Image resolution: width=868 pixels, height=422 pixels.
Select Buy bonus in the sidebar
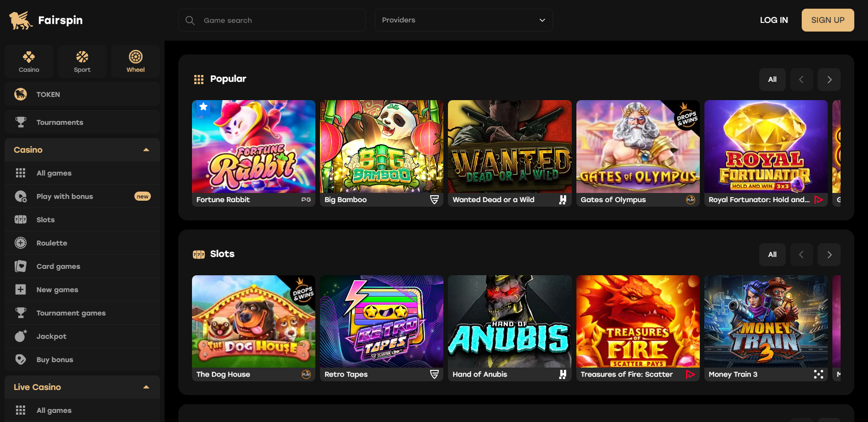point(82,359)
